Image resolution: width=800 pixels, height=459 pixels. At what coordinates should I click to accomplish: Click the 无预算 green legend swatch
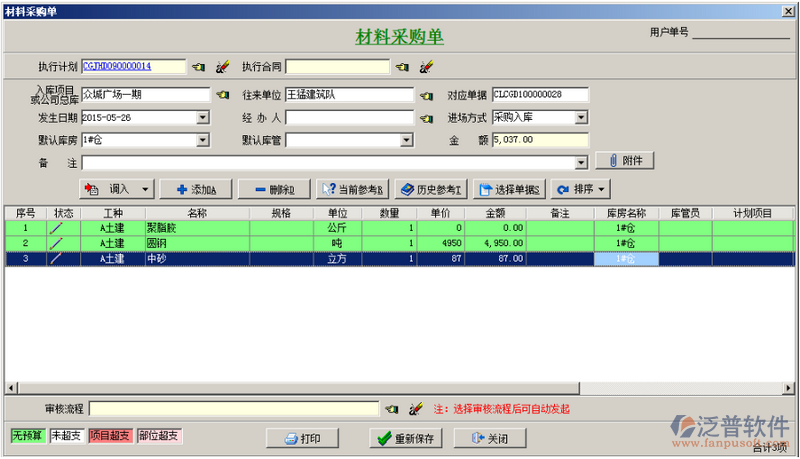point(29,436)
